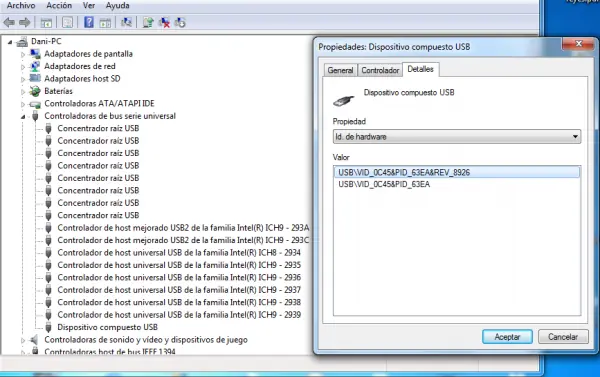Click the disable device toolbar icon
Image resolution: width=600 pixels, height=377 pixels.
point(180,23)
